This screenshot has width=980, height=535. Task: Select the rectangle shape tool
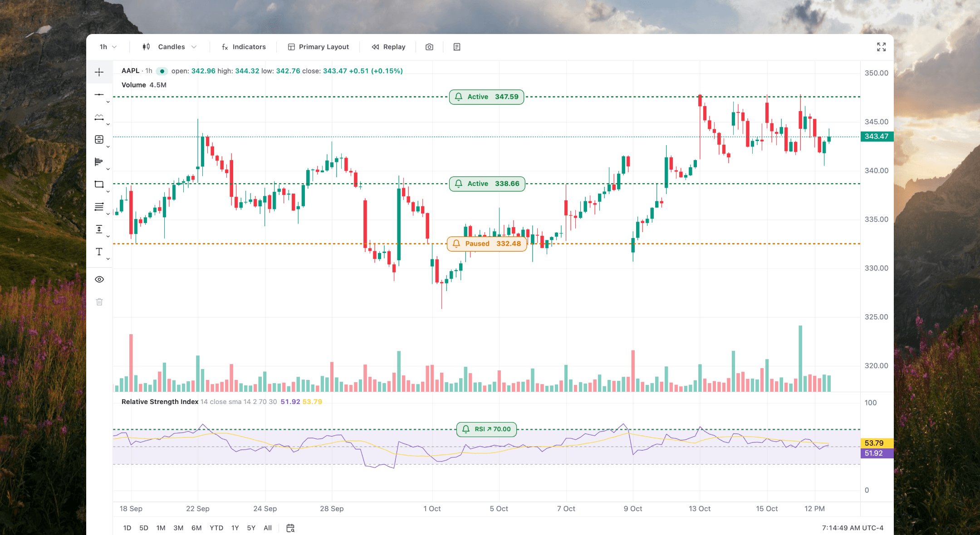pyautogui.click(x=99, y=184)
